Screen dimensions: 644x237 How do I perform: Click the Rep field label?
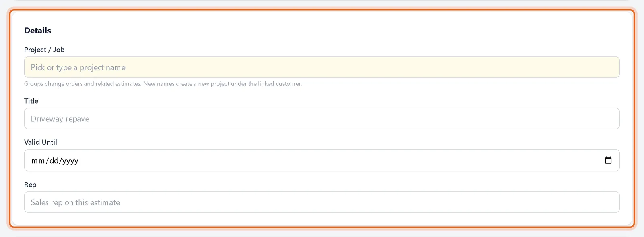point(30,185)
